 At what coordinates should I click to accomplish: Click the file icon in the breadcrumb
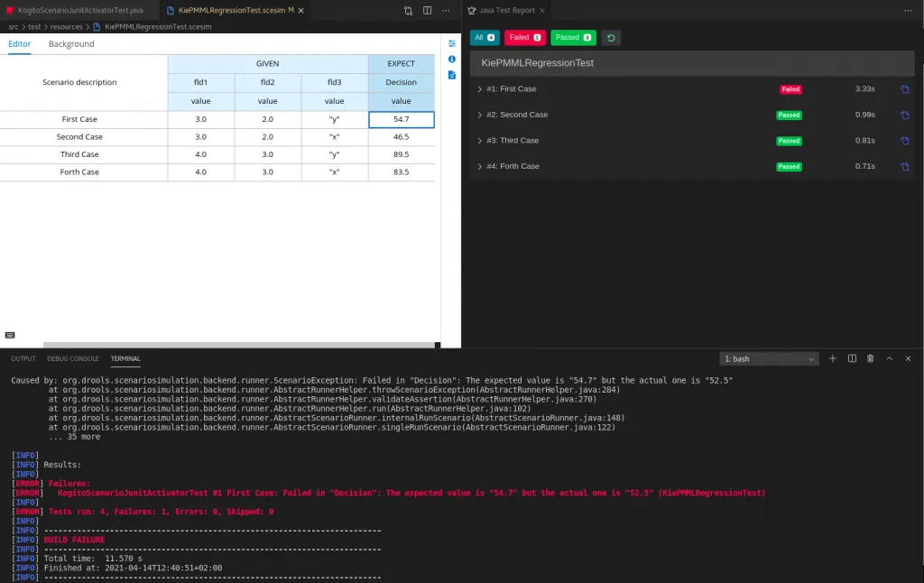[x=97, y=26]
